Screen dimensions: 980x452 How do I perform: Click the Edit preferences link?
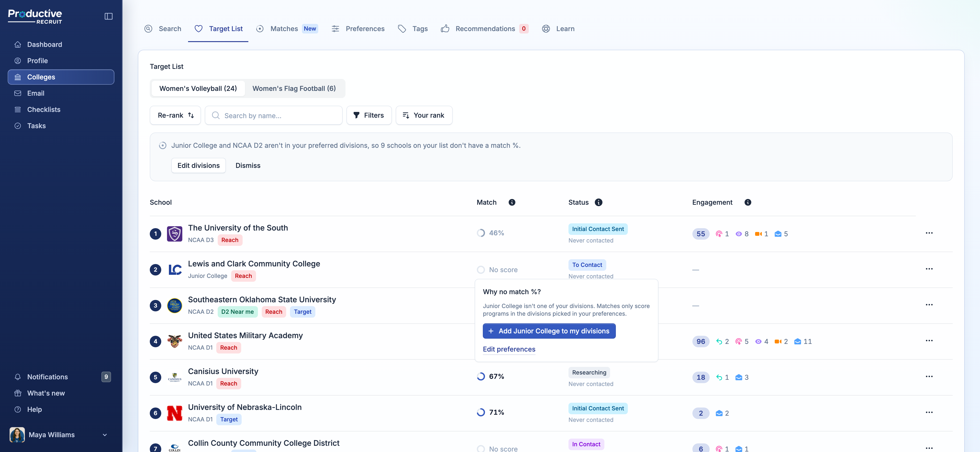pos(509,349)
